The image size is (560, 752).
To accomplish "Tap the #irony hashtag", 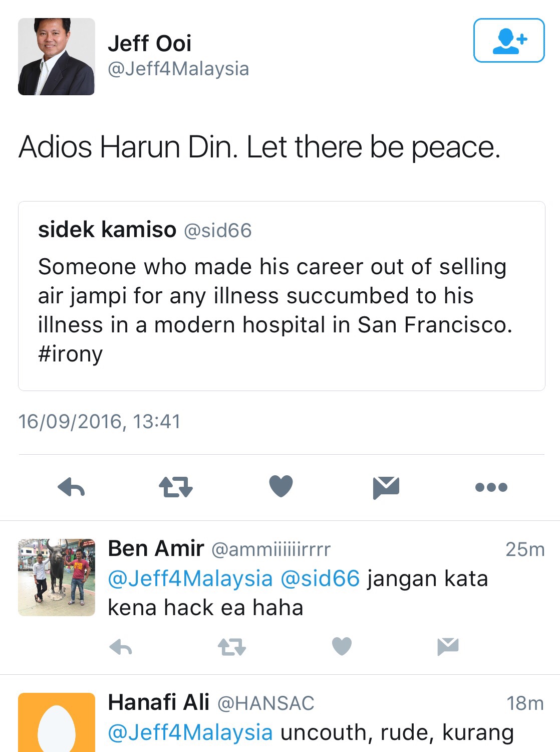I will tap(70, 354).
